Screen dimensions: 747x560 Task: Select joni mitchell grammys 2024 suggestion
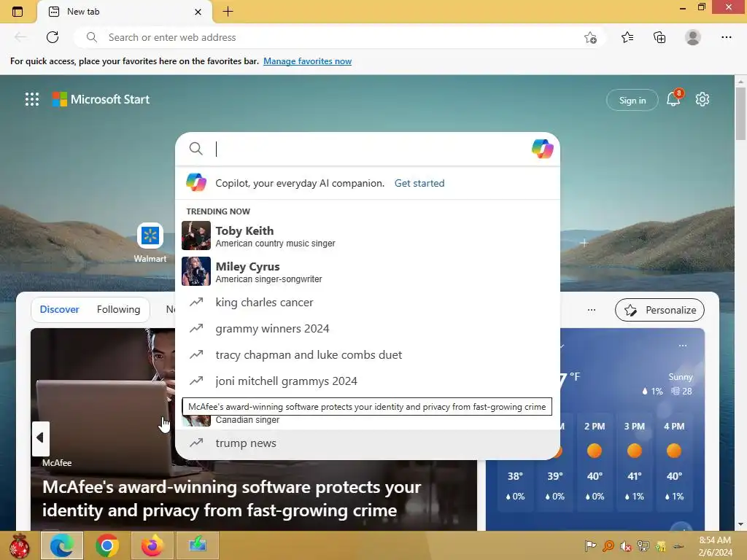coord(368,381)
